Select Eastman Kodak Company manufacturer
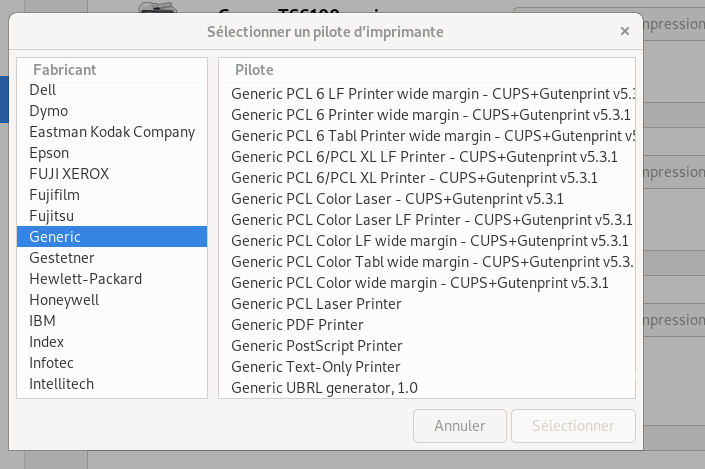 (x=112, y=132)
